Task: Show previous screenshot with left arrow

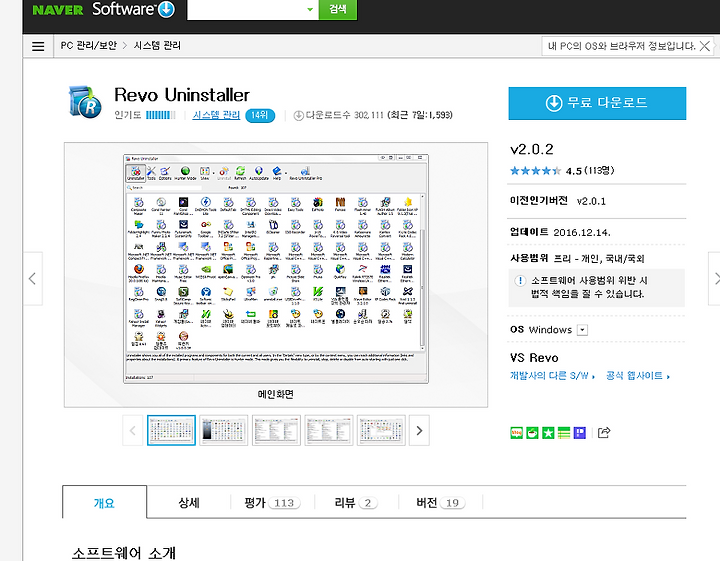Action: pyautogui.click(x=32, y=278)
